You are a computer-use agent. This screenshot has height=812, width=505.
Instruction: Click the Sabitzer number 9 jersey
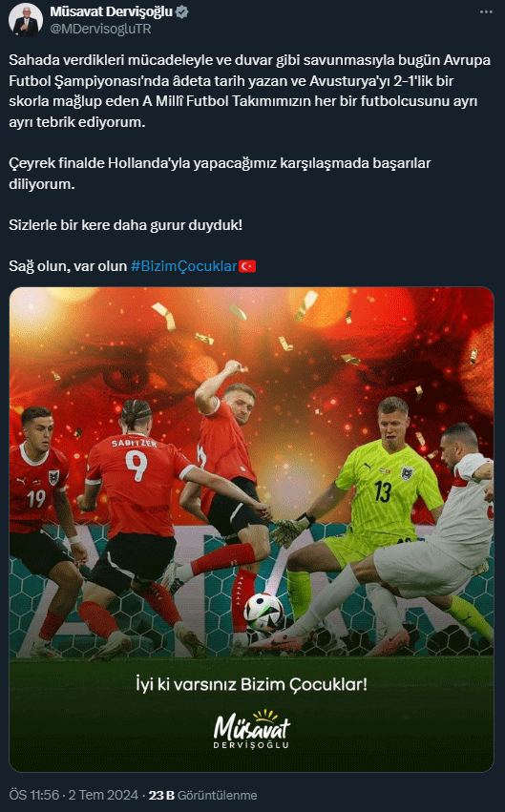[135, 482]
